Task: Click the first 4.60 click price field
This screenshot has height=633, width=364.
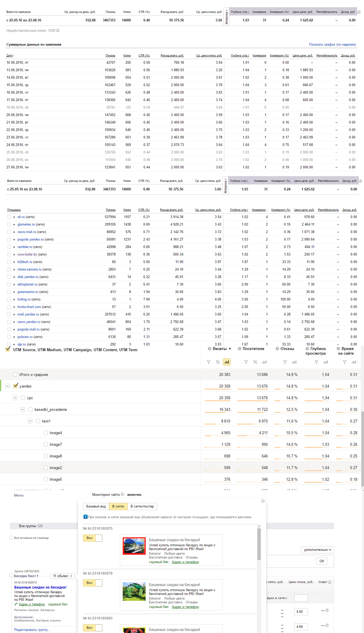Action: [x=301, y=611]
